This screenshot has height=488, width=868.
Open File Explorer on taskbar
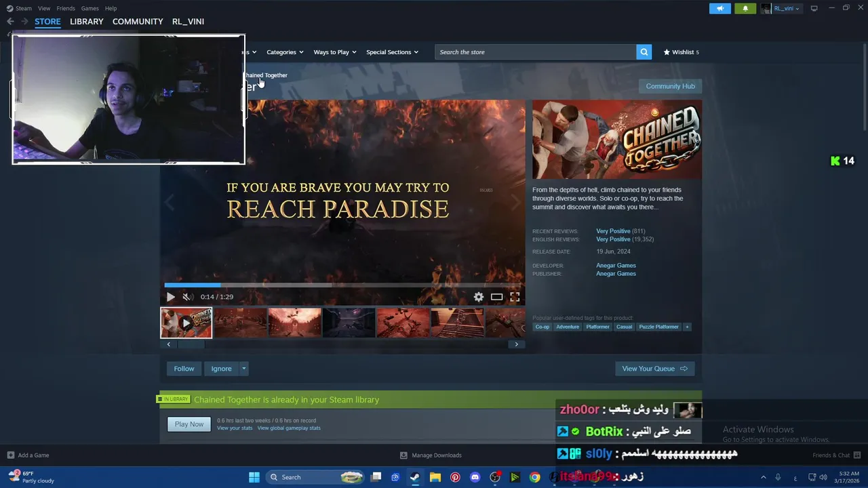435,477
